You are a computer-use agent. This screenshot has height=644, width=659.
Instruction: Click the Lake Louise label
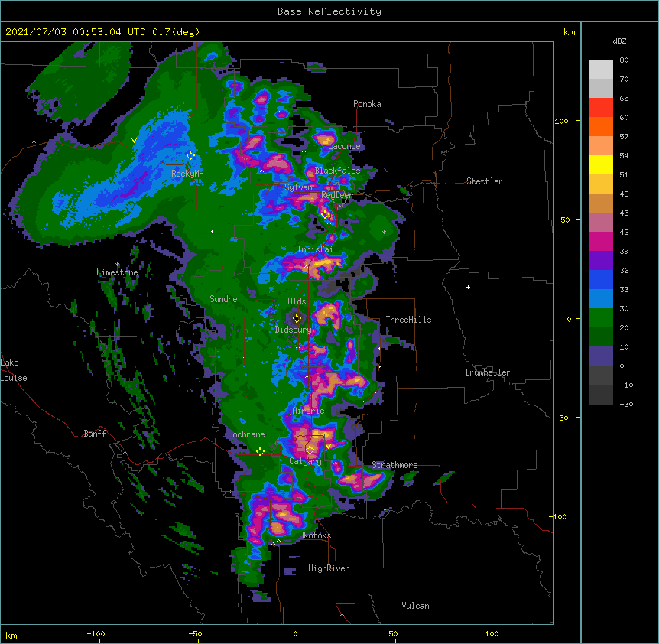point(12,370)
